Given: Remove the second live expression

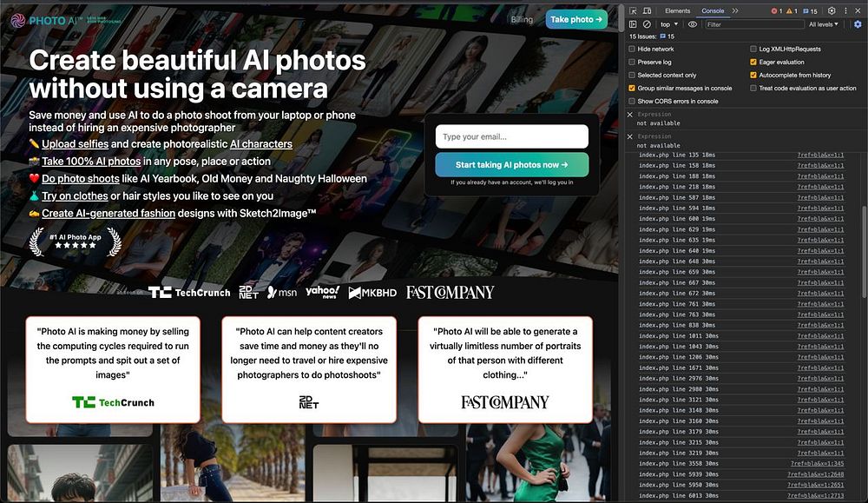Looking at the screenshot, I should coord(630,136).
